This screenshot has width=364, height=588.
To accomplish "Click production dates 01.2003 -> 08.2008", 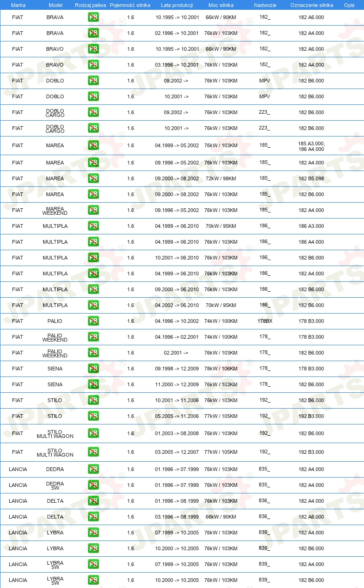I will (177, 433).
